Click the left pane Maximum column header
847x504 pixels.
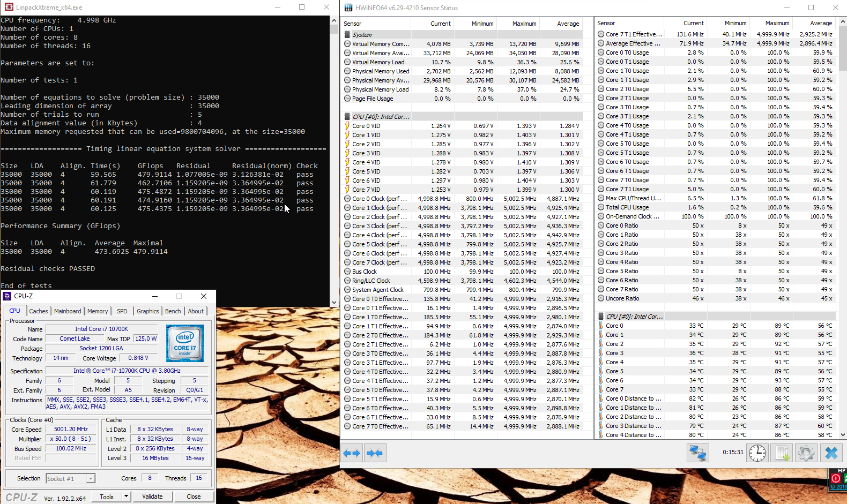pos(518,24)
